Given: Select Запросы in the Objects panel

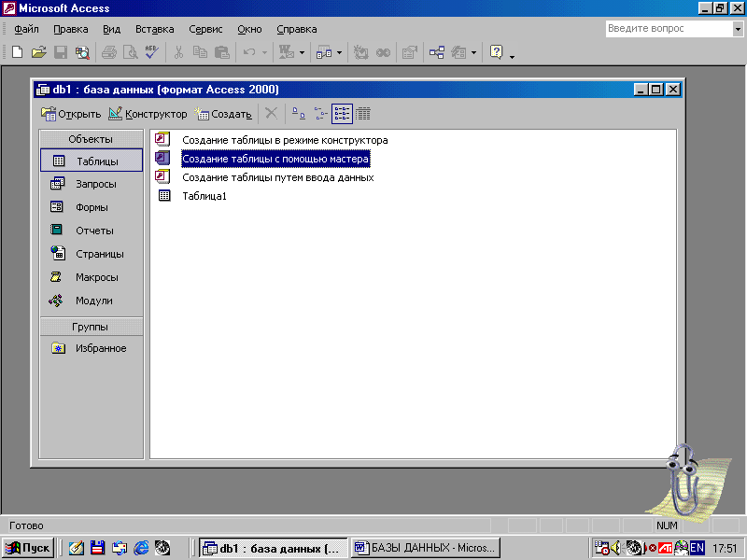Looking at the screenshot, I should click(92, 184).
